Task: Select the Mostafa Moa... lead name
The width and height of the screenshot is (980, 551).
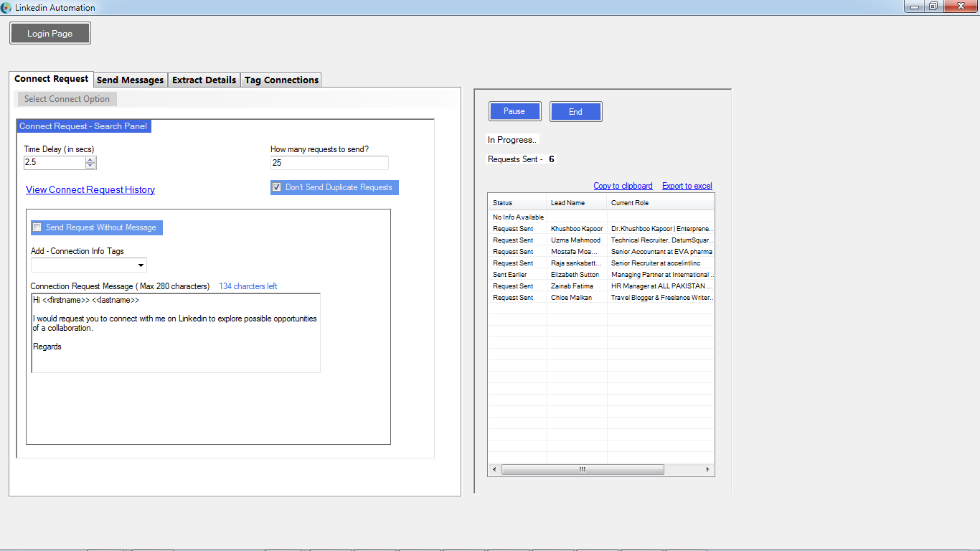Action: point(577,251)
